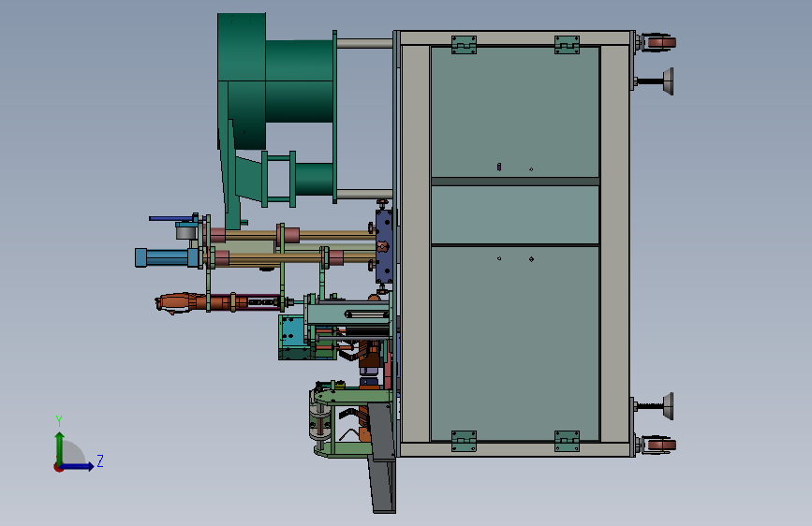This screenshot has width=812, height=526.
Task: Click the red origin dot of the triad
Action: [x=58, y=467]
